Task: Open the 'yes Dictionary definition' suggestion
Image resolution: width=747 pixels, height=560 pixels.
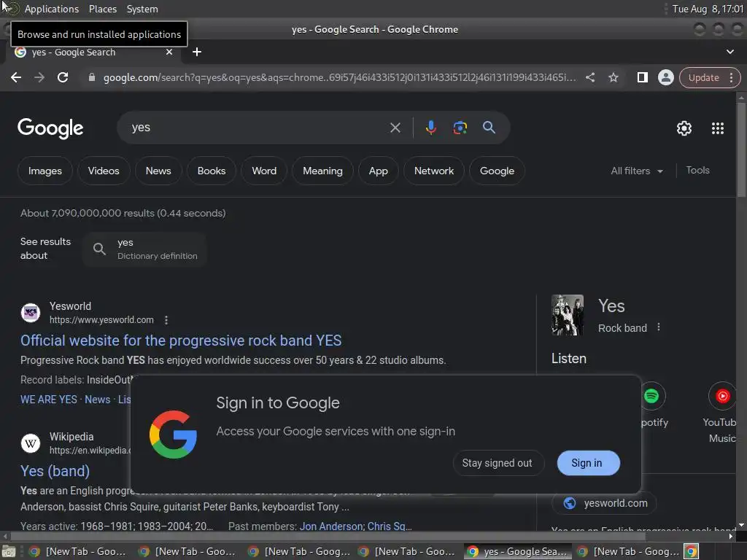Action: click(x=145, y=249)
